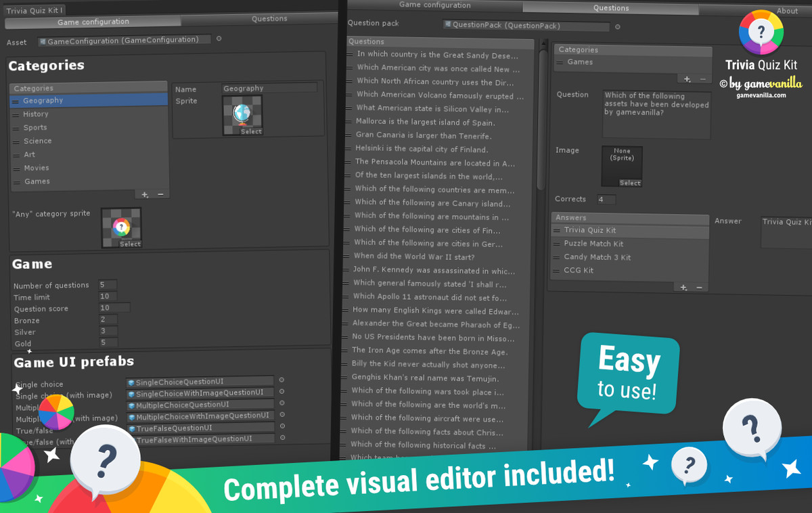Click the Question score value field
Screen dimensions: 812x513
point(114,308)
